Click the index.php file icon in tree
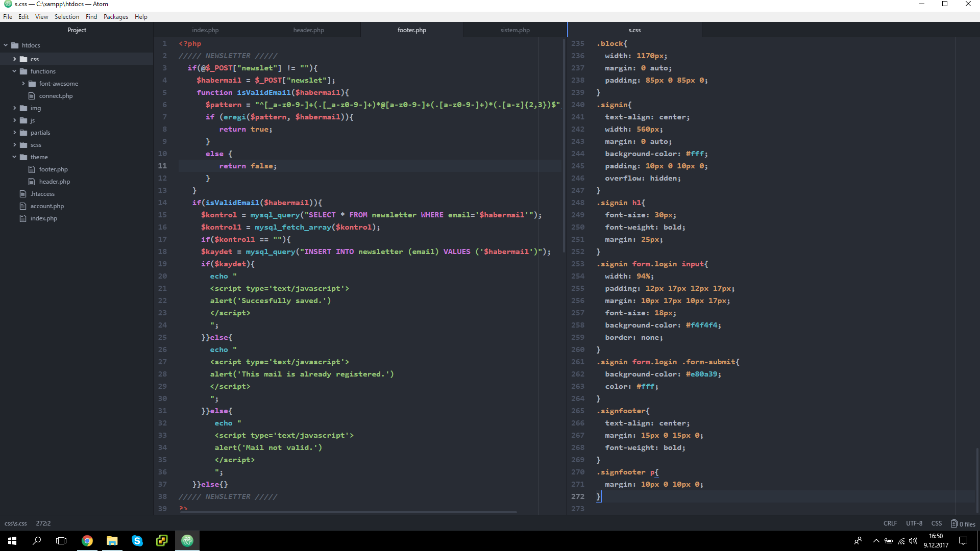This screenshot has width=980, height=551. point(23,218)
